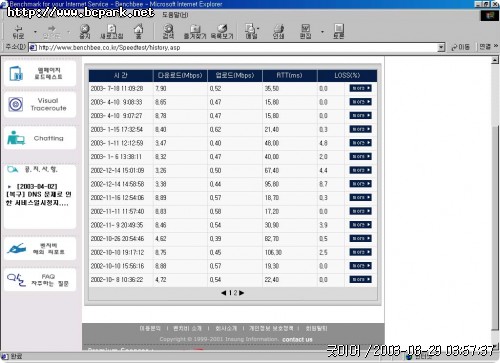Go to the Home page icon

139,32
